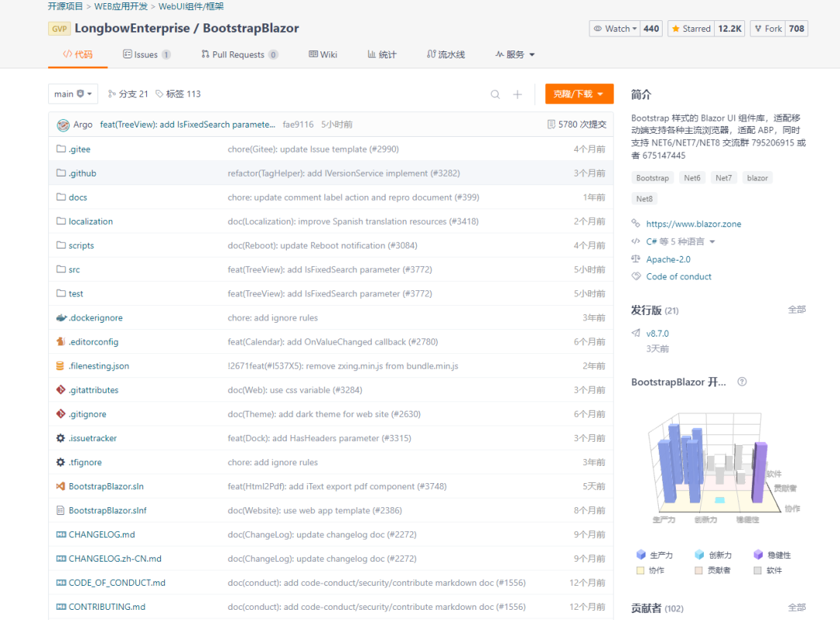The image size is (840, 620).
Task: Click Argo's committer avatar
Action: (x=63, y=124)
